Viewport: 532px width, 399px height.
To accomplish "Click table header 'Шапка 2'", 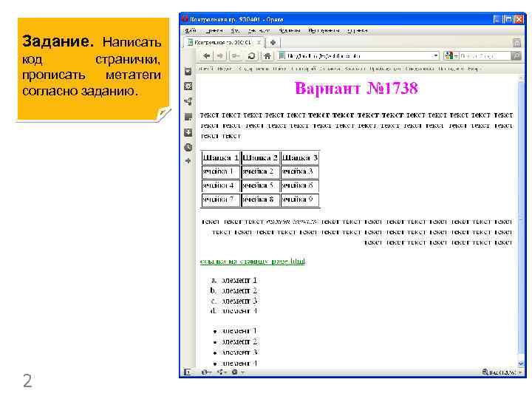I will point(260,158).
